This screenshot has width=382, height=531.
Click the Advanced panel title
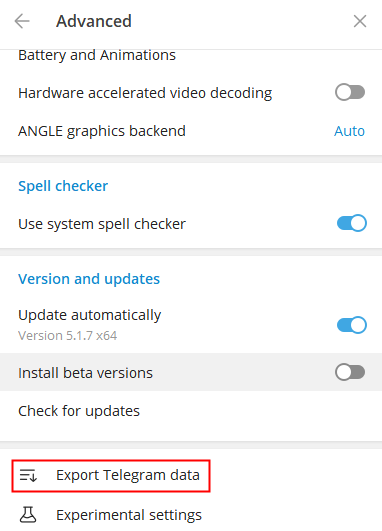point(94,21)
